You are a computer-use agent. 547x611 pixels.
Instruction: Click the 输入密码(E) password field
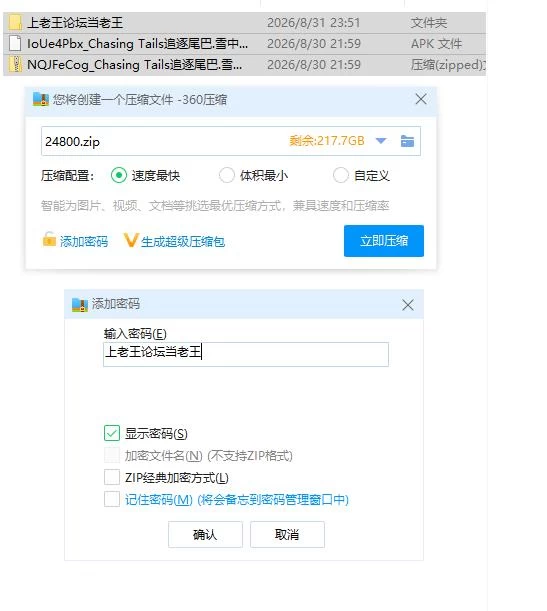point(246,354)
